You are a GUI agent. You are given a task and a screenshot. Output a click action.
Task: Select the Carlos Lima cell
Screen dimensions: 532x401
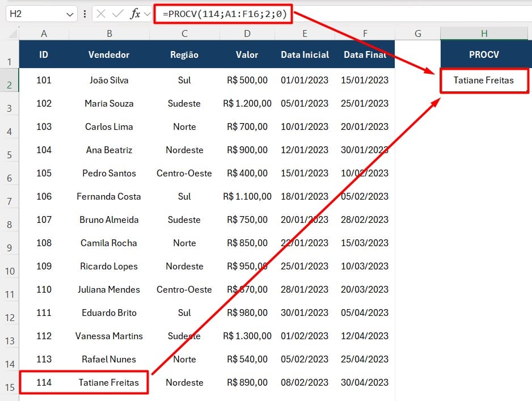point(109,127)
